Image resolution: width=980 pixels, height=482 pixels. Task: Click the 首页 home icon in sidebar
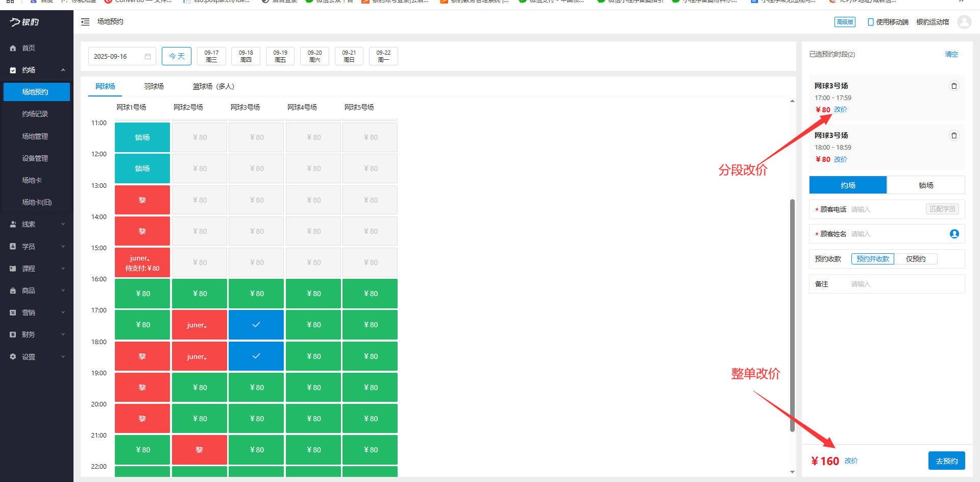[x=13, y=48]
